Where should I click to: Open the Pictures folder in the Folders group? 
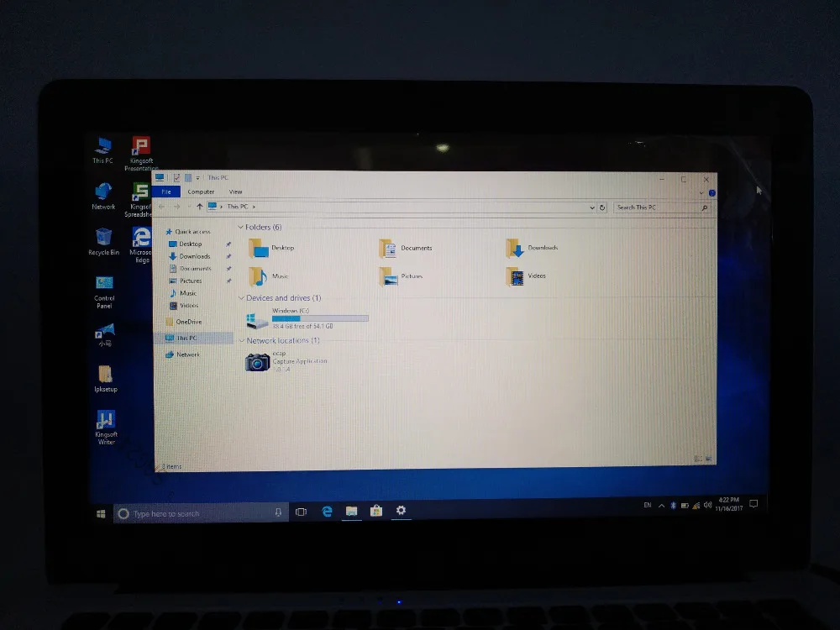click(401, 276)
